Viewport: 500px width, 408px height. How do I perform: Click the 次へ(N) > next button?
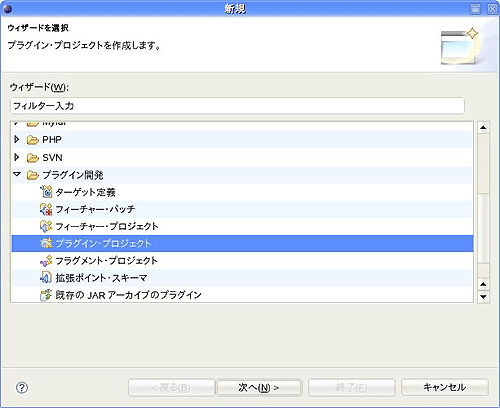click(259, 387)
